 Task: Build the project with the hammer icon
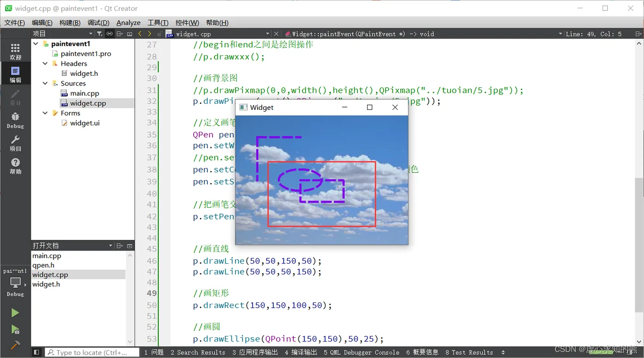pyautogui.click(x=15, y=345)
